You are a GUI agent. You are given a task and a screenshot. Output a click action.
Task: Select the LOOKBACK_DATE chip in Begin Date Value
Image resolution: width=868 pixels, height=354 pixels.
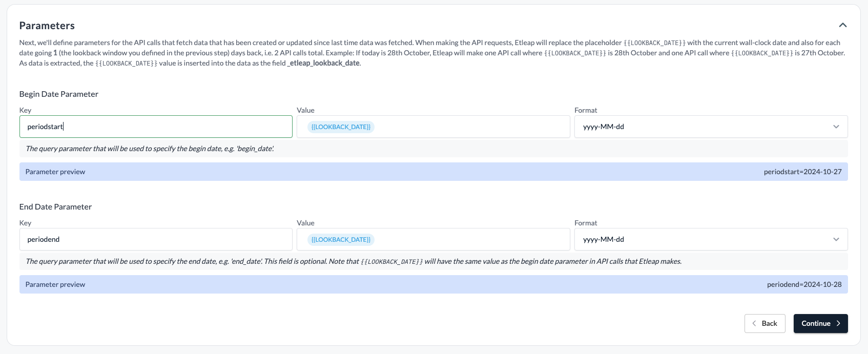pos(341,127)
